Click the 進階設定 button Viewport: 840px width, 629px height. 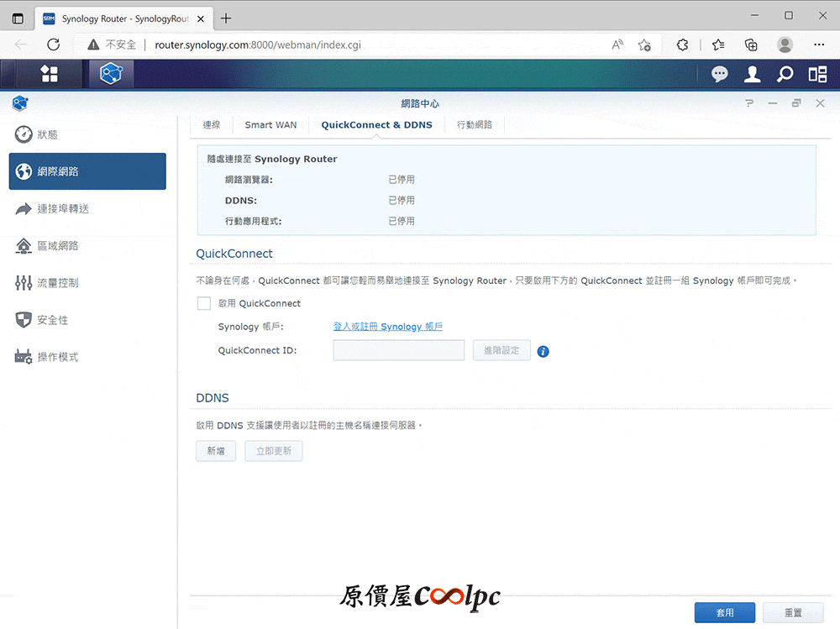(x=501, y=350)
